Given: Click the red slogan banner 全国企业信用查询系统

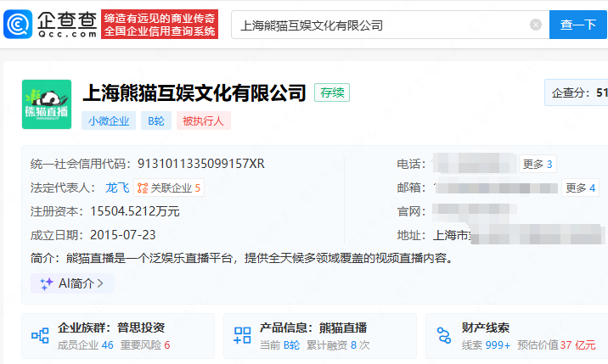Looking at the screenshot, I should 160,25.
